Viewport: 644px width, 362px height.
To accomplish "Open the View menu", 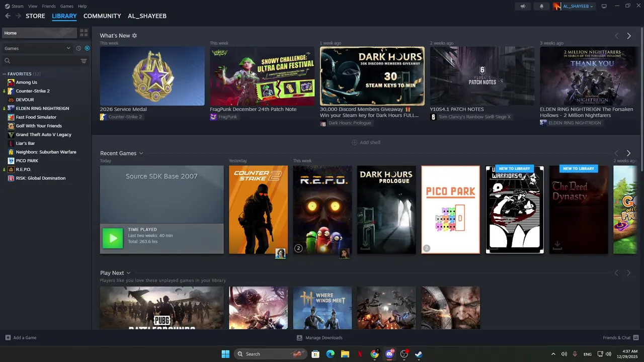I will pyautogui.click(x=33, y=6).
